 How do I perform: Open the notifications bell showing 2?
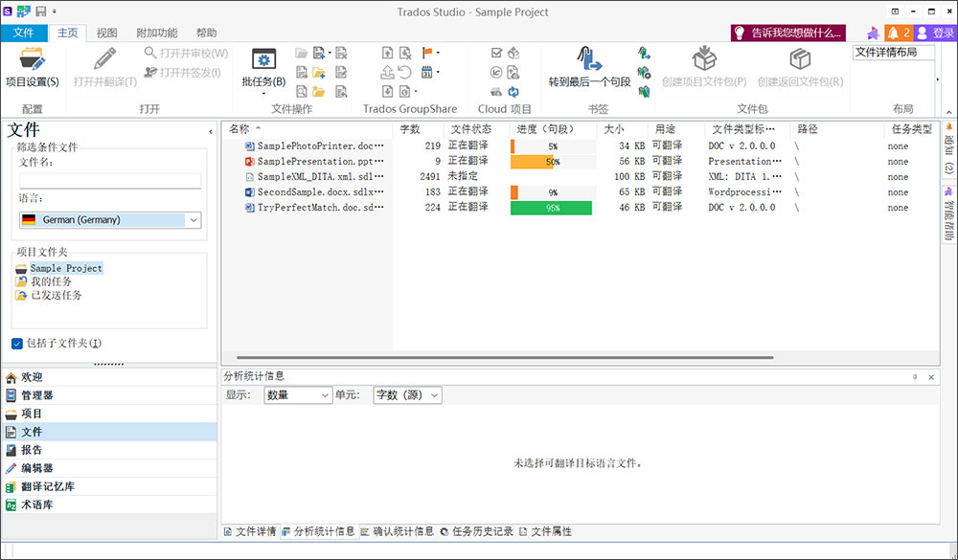(899, 33)
